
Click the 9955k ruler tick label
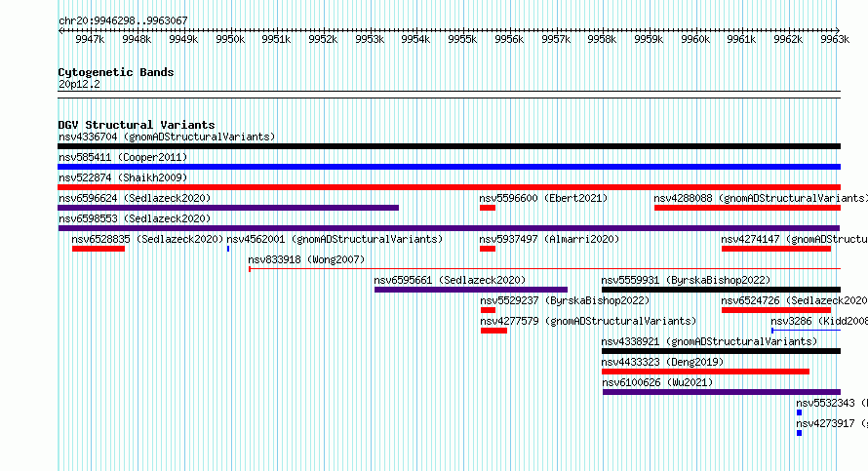(x=462, y=39)
